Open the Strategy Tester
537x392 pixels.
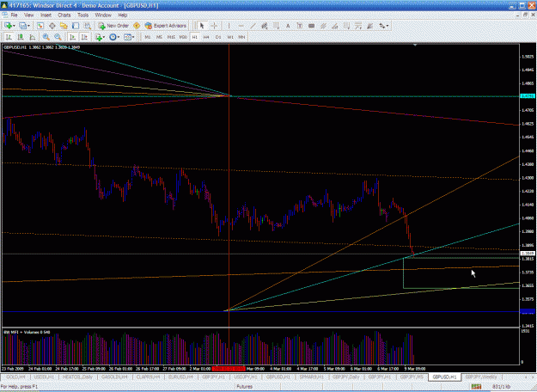pos(88,26)
